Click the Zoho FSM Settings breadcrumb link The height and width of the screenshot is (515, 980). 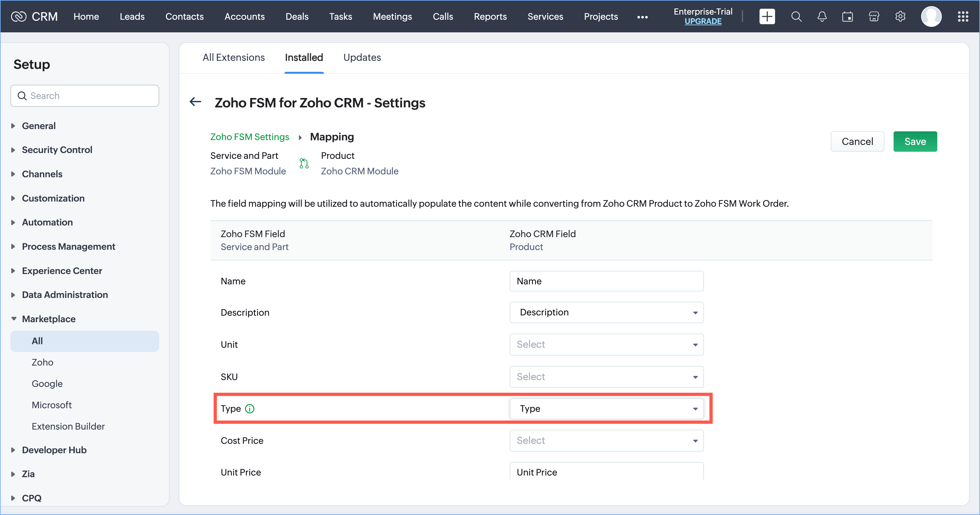click(250, 137)
